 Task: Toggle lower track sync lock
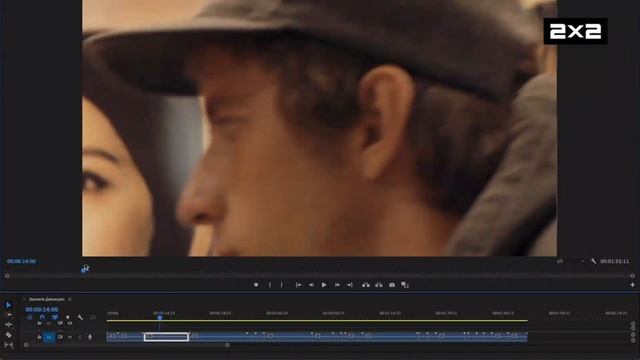click(60, 337)
